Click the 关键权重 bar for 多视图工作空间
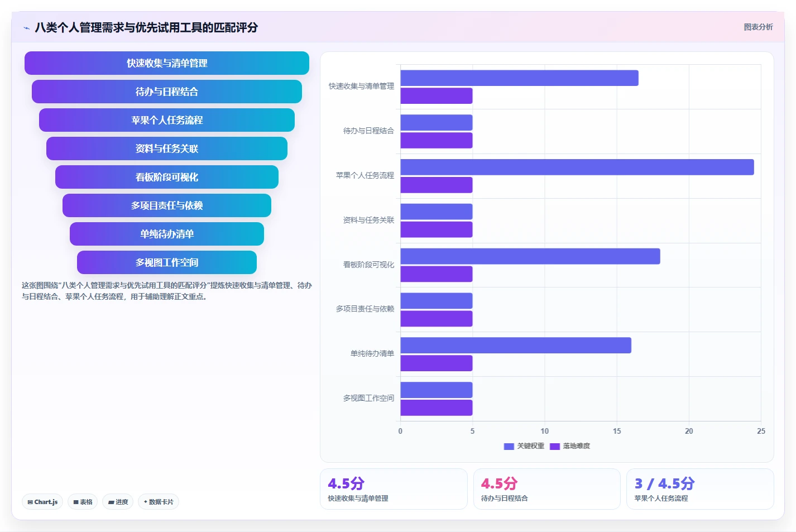796x532 pixels. pos(437,390)
